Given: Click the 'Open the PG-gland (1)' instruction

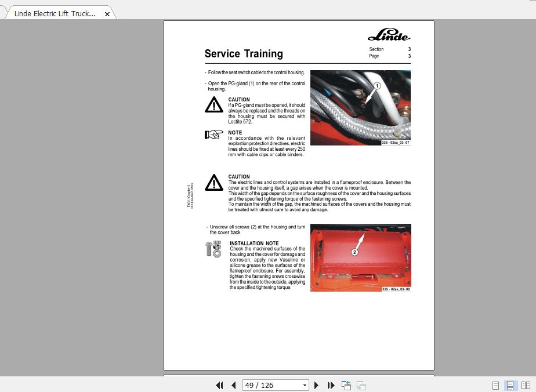Looking at the screenshot, I should (255, 86).
